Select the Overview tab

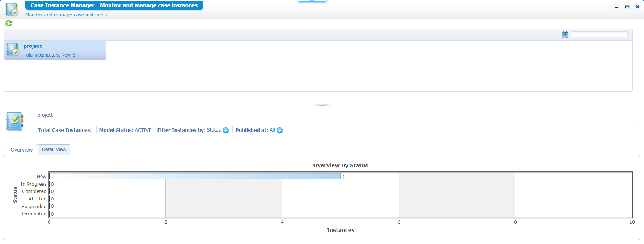[x=21, y=150]
